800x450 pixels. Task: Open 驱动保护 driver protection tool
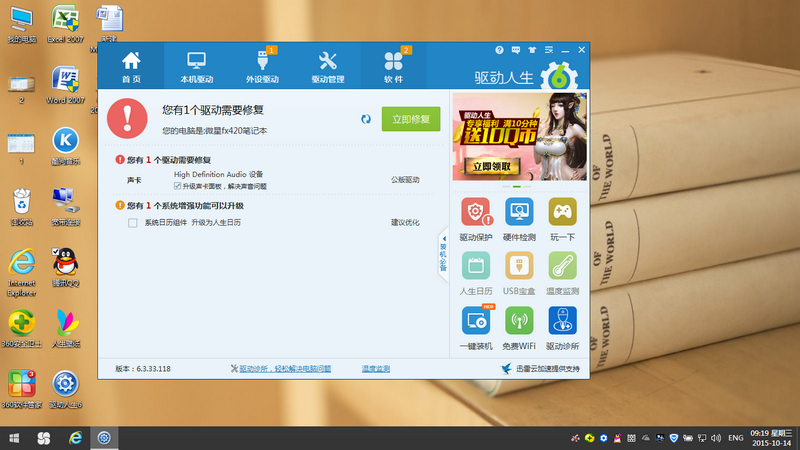click(x=476, y=214)
